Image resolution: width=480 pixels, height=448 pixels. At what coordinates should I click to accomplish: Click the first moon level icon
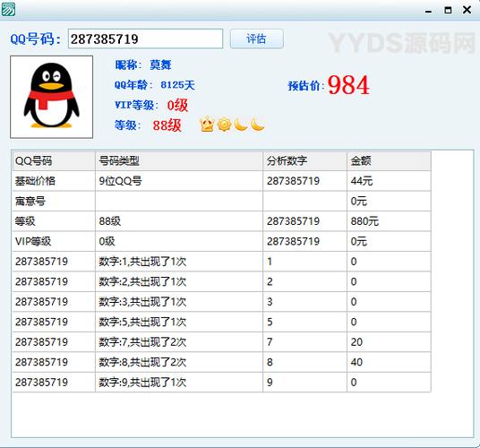tap(241, 125)
